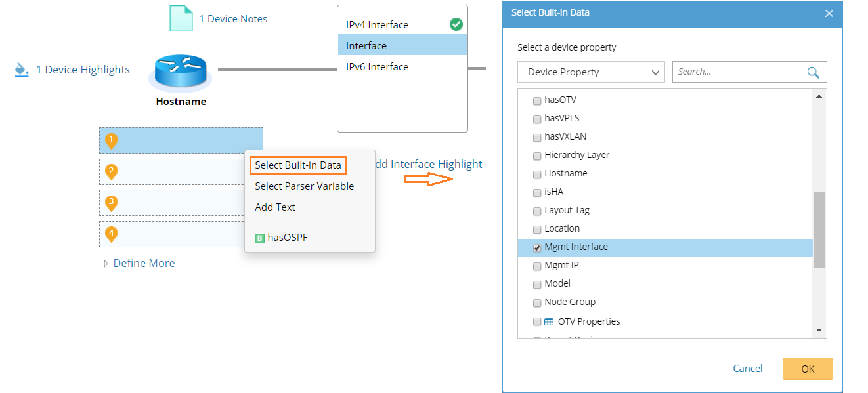
Task: Click the green hasOSPF badge icon
Action: pos(259,238)
